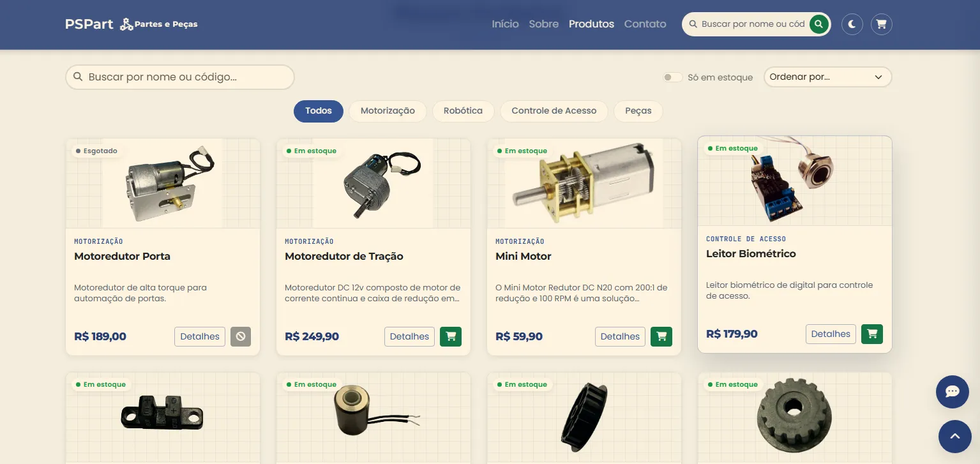Open the Sobre page link
This screenshot has width=980, height=464.
(x=544, y=24)
